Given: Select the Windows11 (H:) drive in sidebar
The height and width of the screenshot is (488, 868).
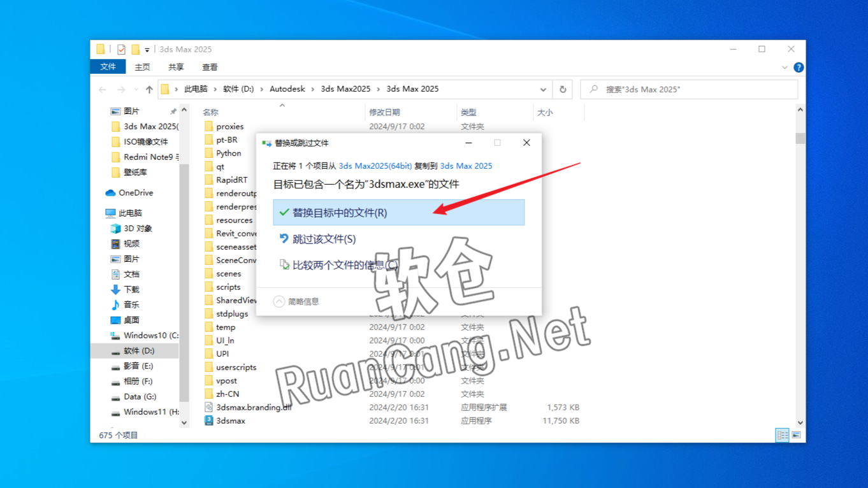Looking at the screenshot, I should pos(144,412).
